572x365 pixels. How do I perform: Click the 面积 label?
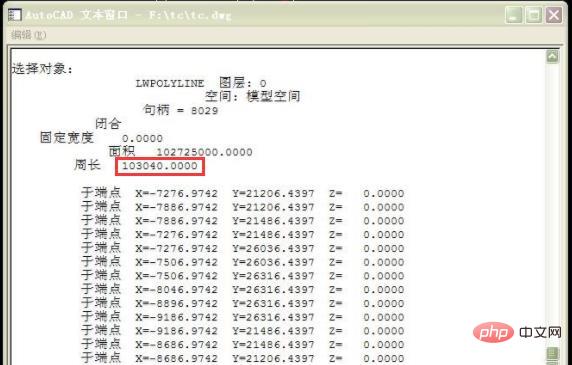122,151
